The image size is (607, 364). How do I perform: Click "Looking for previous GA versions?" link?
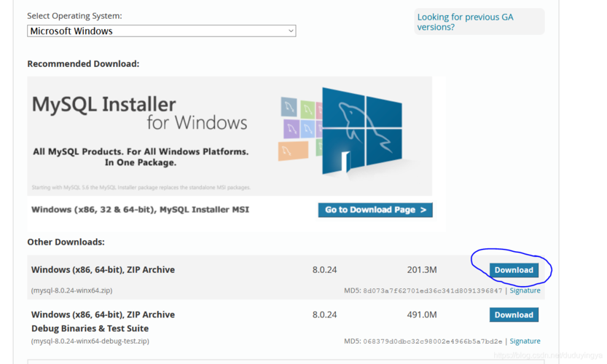(x=465, y=22)
